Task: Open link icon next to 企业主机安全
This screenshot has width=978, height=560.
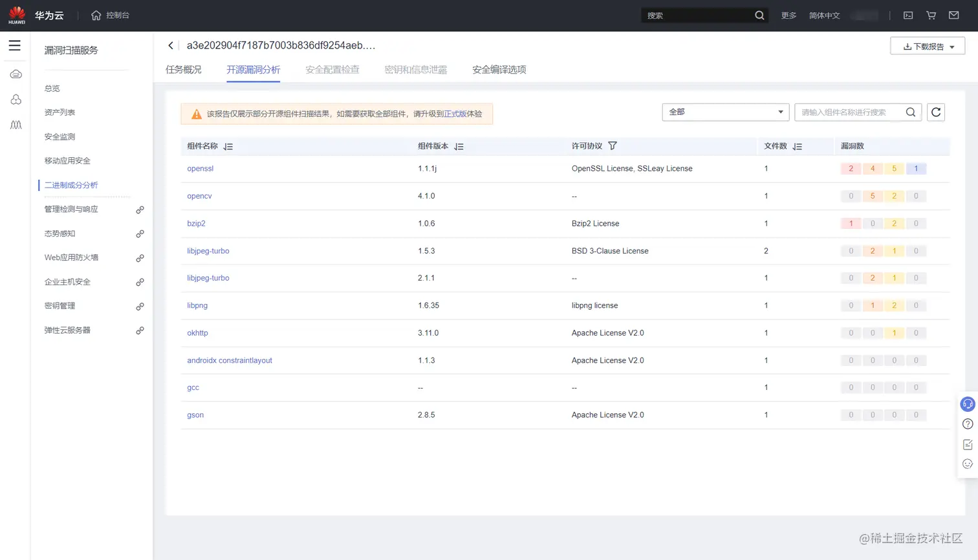Action: pos(140,282)
